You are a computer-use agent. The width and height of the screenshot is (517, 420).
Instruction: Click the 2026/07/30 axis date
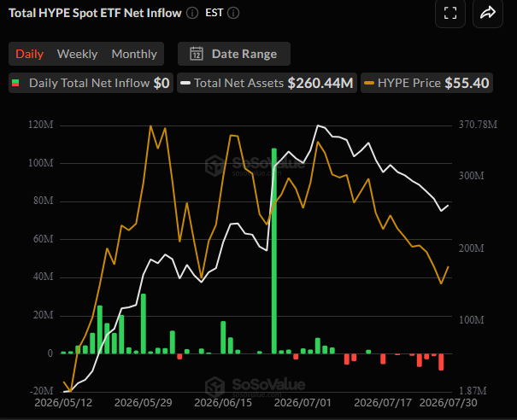click(x=449, y=403)
